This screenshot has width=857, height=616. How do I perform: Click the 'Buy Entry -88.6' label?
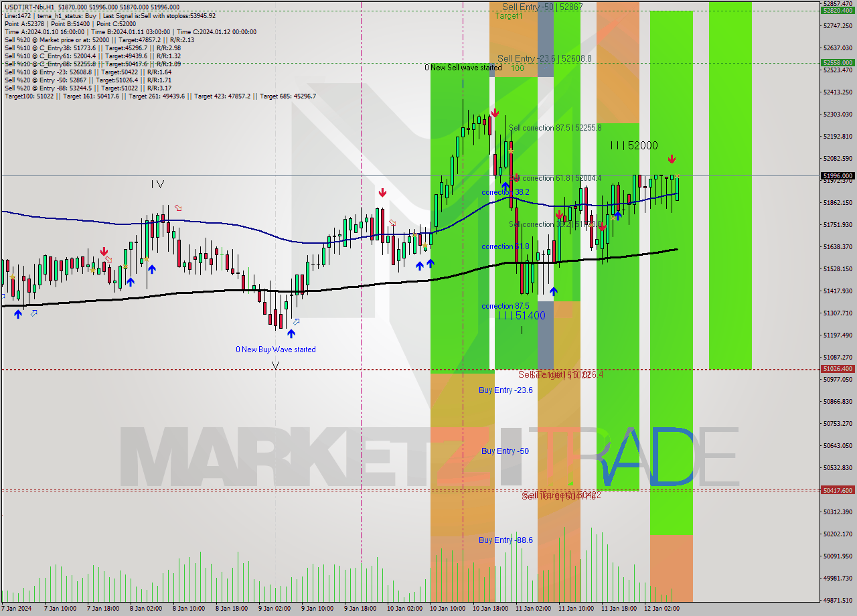click(505, 540)
